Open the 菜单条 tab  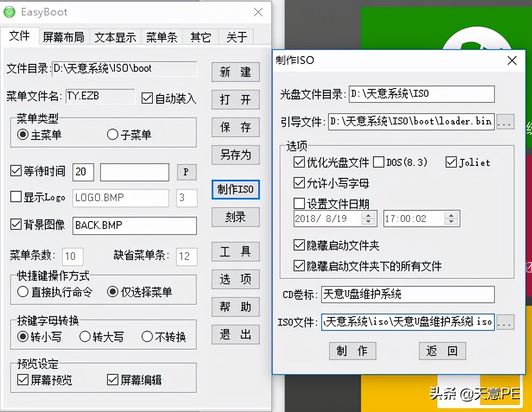click(161, 37)
